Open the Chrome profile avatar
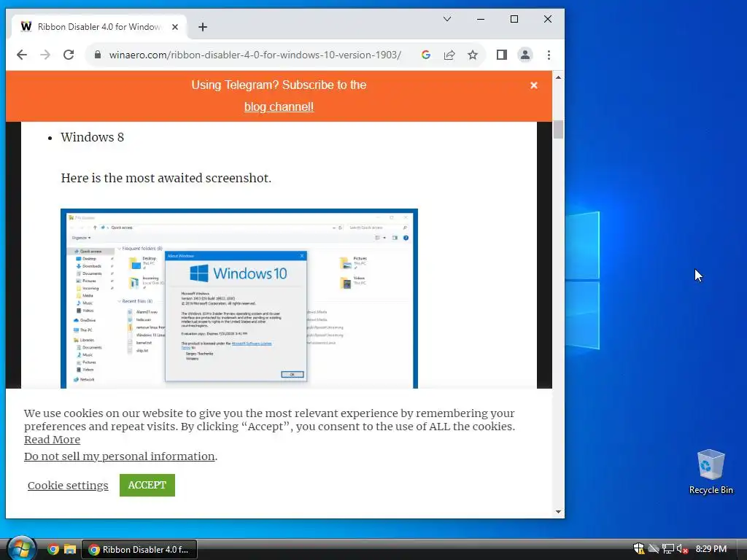Viewport: 747px width, 560px height. point(525,55)
